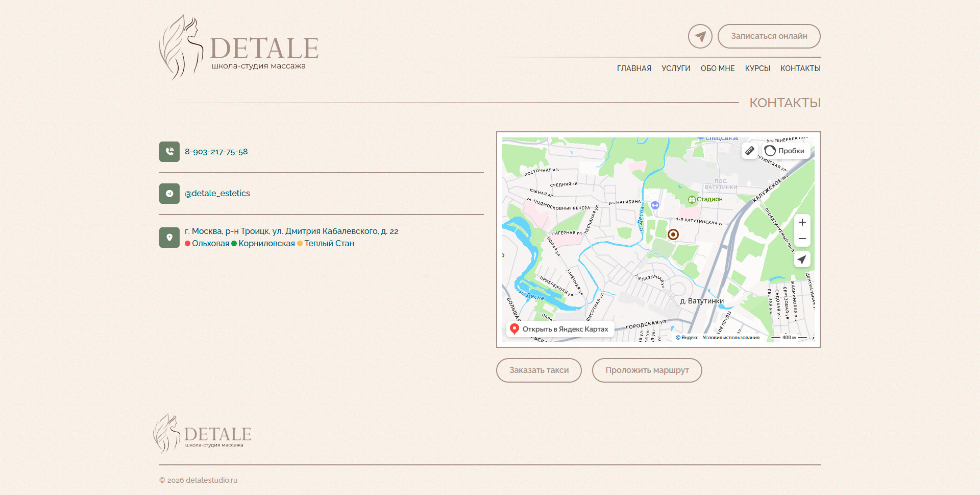Image resolution: width=980 pixels, height=495 pixels.
Task: Click the paper plane icon in the header
Action: tap(700, 36)
